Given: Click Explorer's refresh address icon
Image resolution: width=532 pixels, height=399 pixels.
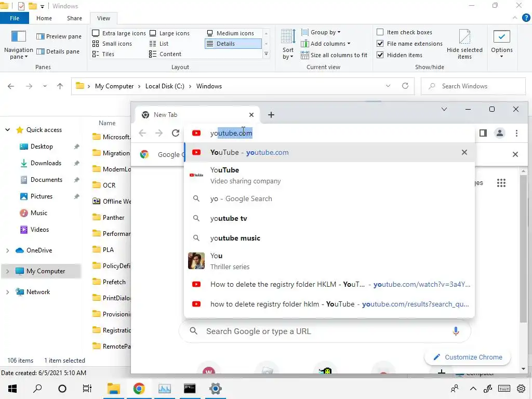Looking at the screenshot, I should point(405,86).
